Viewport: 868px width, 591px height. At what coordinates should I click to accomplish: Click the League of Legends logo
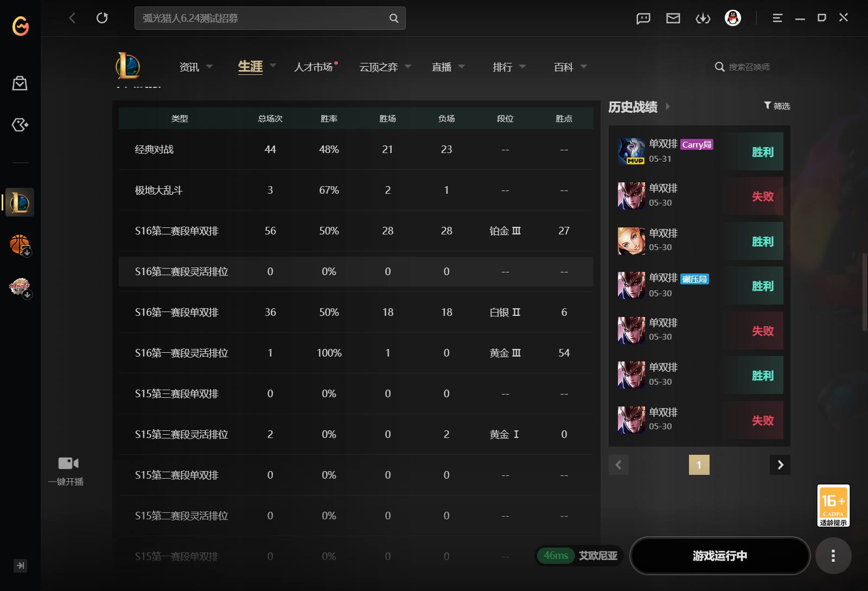pos(128,66)
